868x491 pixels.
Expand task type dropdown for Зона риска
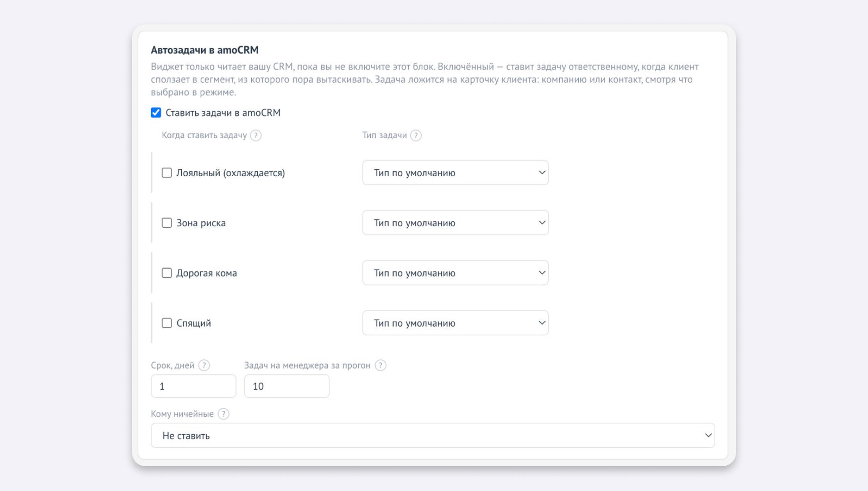455,223
